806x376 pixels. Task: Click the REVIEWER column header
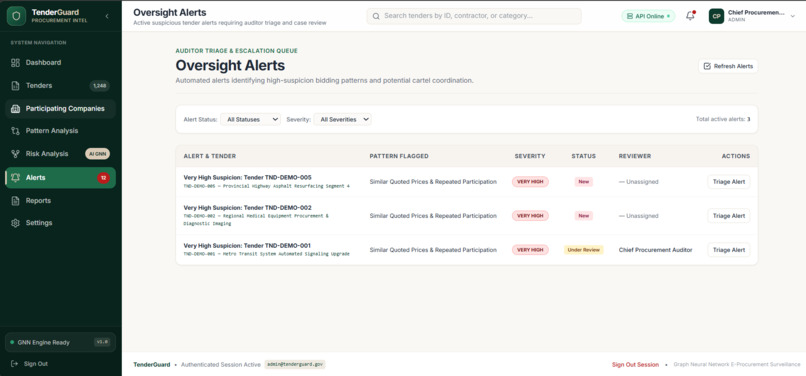635,156
